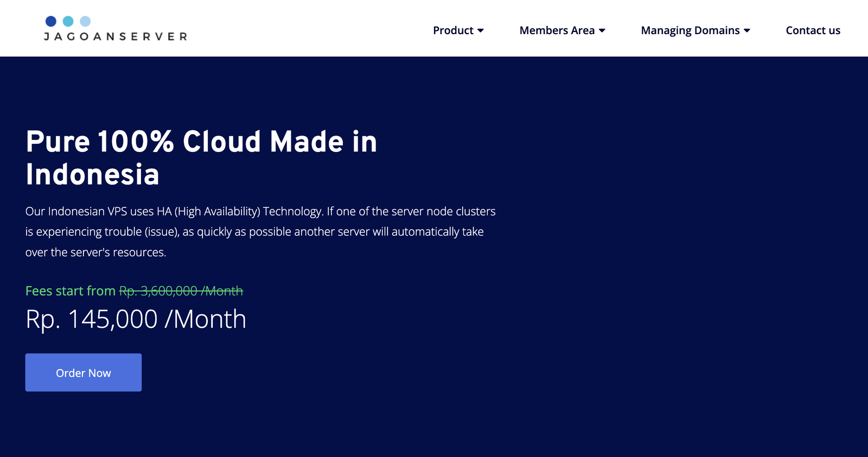Open the Members Area menu label

click(557, 30)
